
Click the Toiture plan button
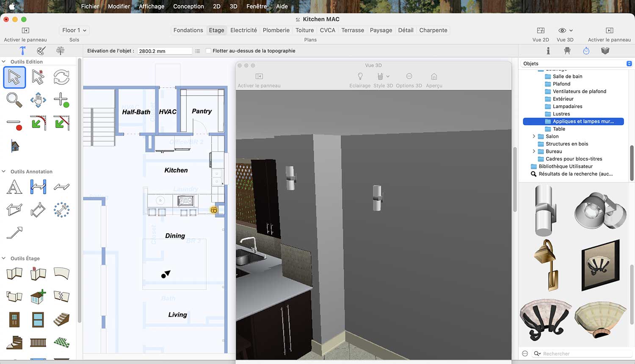pos(305,30)
